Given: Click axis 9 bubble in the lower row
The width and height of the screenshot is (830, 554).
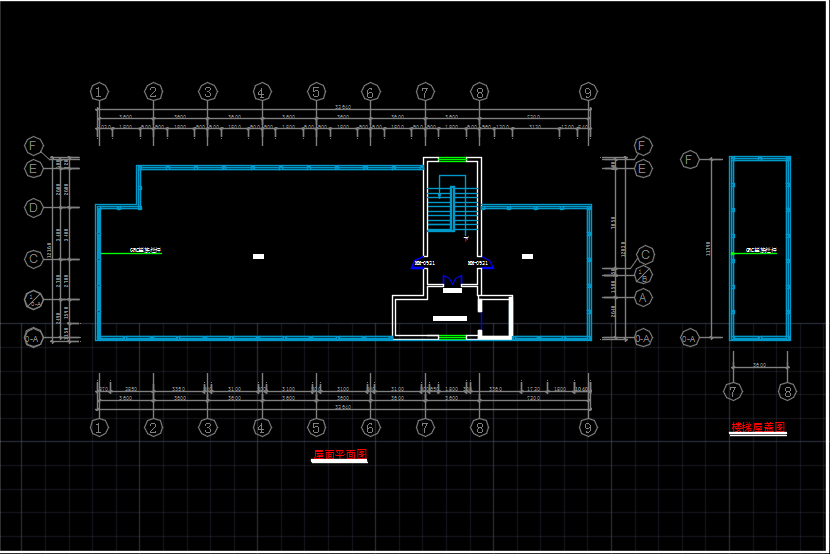Looking at the screenshot, I should [588, 428].
